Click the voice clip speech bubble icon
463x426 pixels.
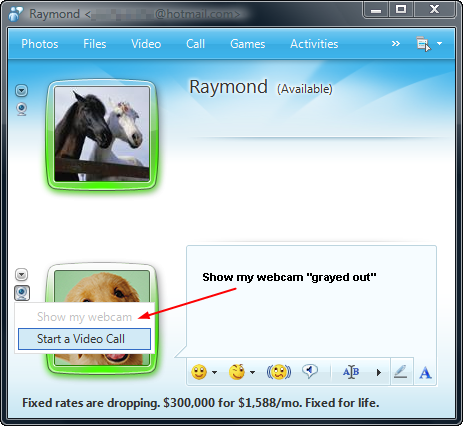(310, 371)
